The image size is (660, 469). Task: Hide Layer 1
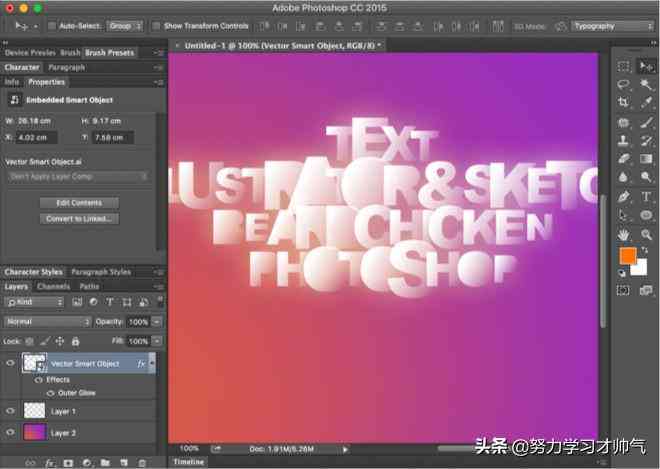tap(11, 411)
